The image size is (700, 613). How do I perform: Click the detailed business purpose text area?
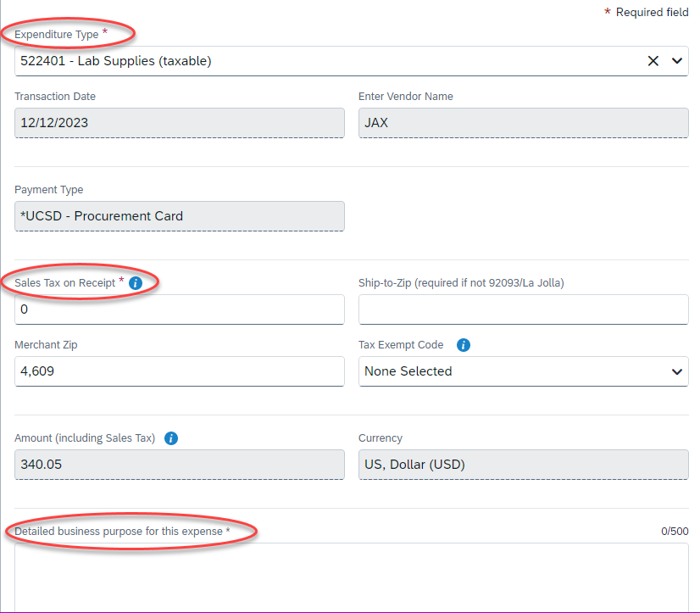tap(351, 577)
